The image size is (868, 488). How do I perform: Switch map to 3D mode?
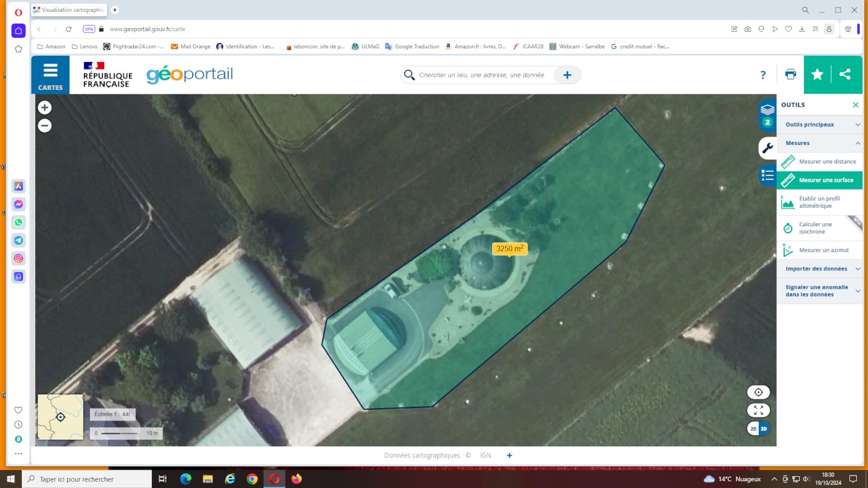tap(764, 428)
